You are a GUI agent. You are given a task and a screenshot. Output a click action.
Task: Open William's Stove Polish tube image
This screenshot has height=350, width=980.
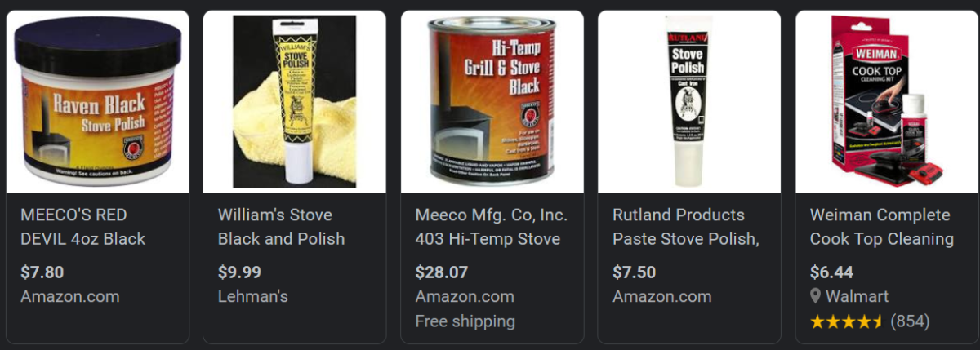[295, 101]
